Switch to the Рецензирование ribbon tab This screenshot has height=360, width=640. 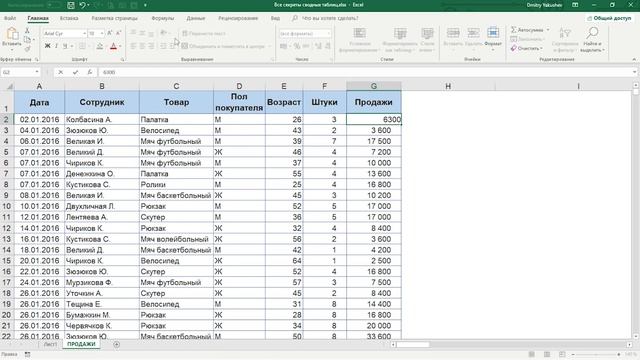(238, 18)
